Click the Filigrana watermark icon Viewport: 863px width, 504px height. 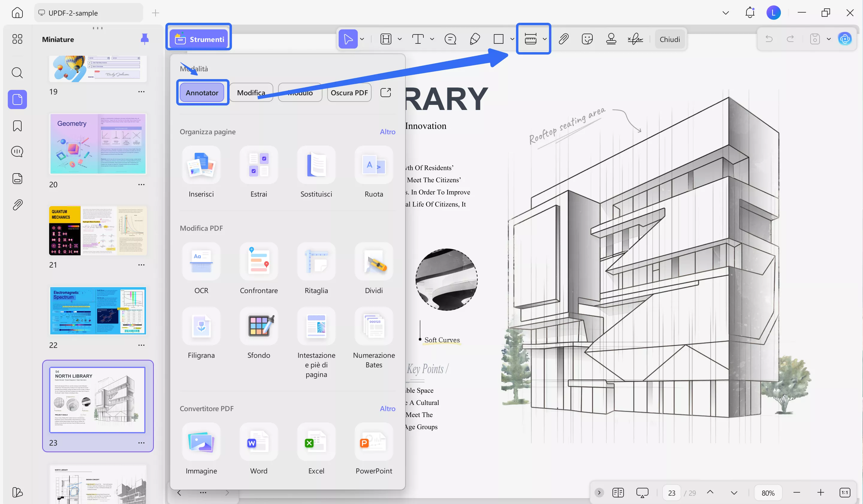coord(201,326)
